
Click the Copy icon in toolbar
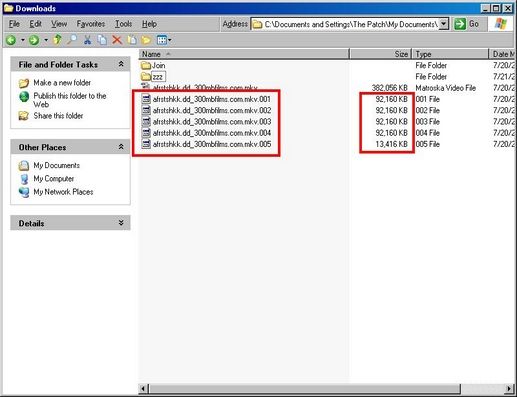point(102,40)
